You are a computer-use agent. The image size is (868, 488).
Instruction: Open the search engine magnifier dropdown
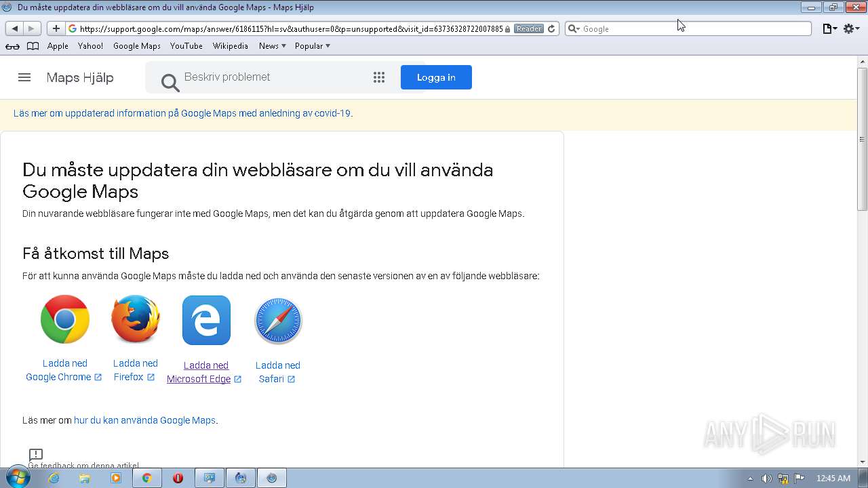[574, 28]
